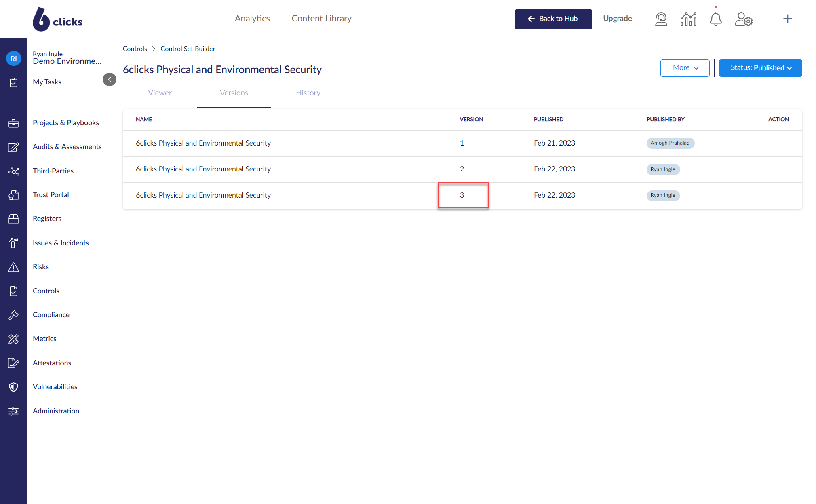The height and width of the screenshot is (504, 816).
Task: Click the Feb 21, 2023 published date
Action: coord(555,143)
